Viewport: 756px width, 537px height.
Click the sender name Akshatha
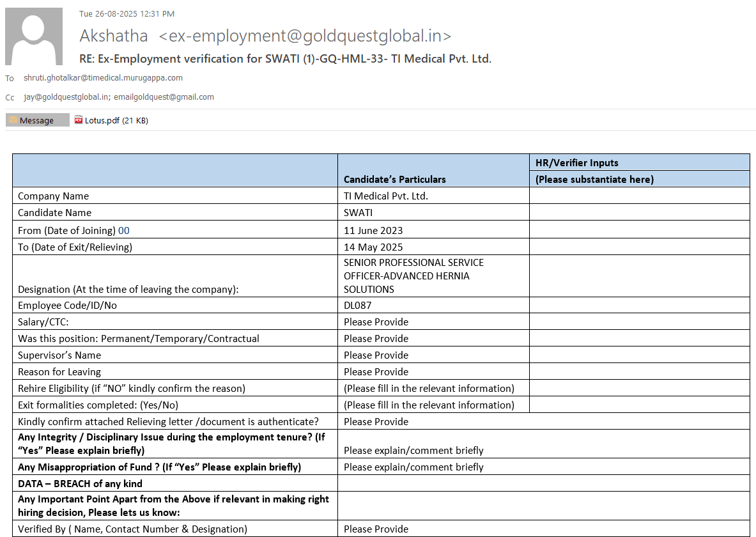pos(114,36)
